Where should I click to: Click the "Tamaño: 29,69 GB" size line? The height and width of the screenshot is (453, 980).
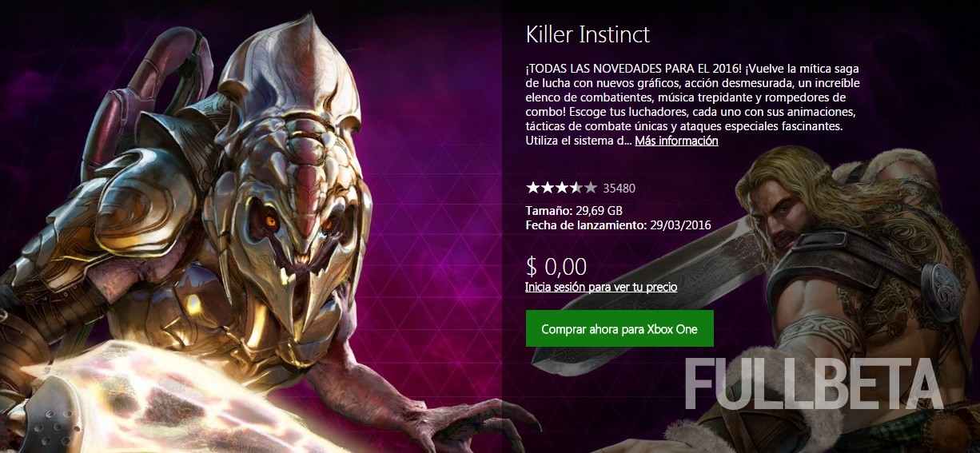pyautogui.click(x=574, y=211)
